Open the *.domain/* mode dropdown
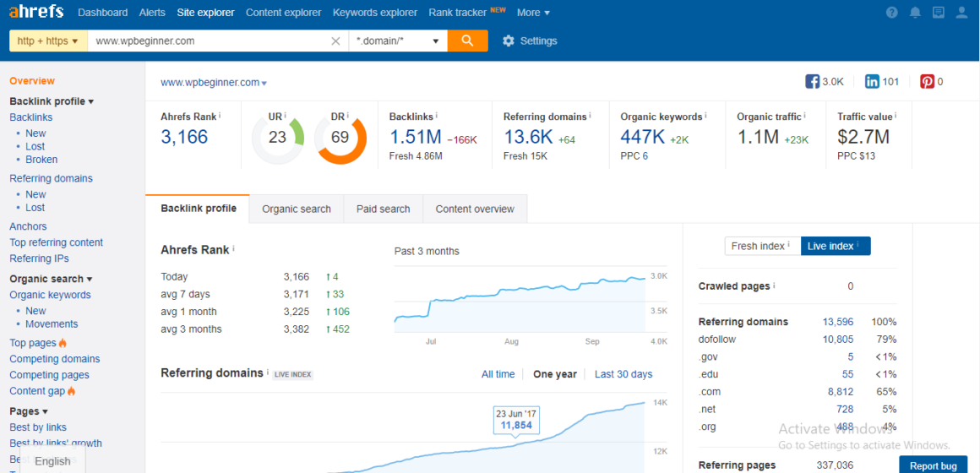 click(398, 41)
